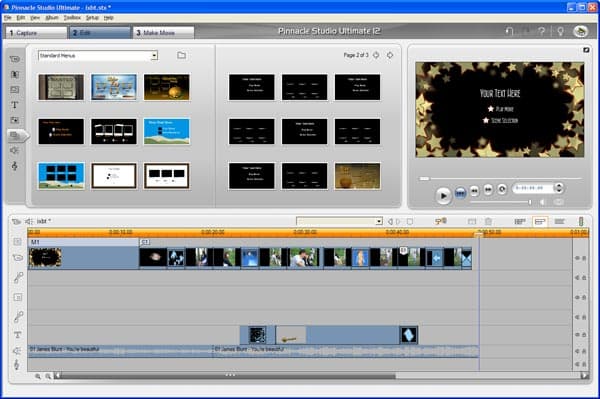
Task: Open the Setup menu
Action: [x=92, y=18]
